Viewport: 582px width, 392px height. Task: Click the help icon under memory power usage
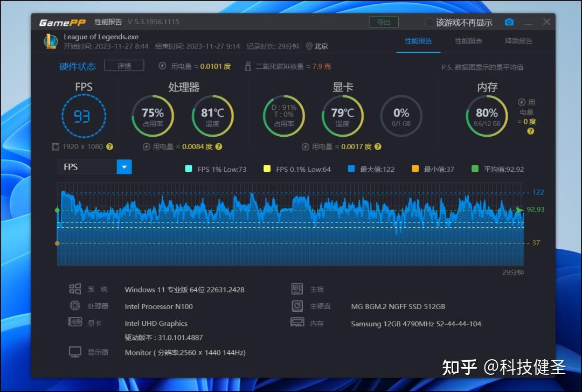(x=530, y=131)
